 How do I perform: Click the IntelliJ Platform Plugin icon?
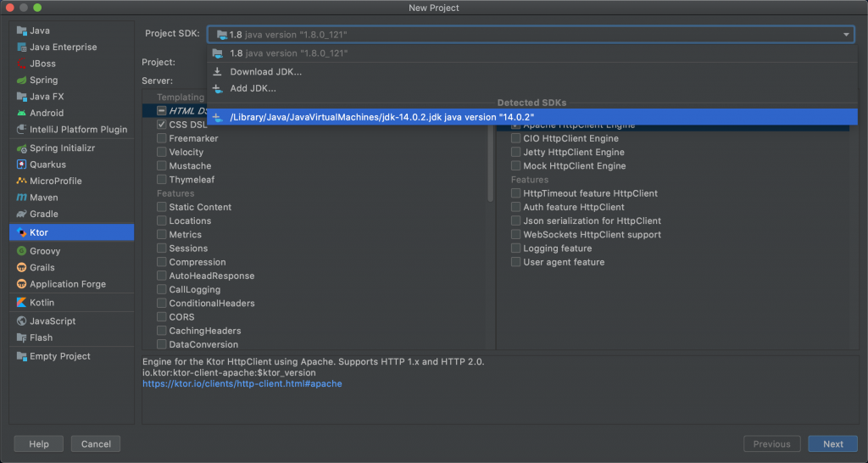tap(21, 130)
